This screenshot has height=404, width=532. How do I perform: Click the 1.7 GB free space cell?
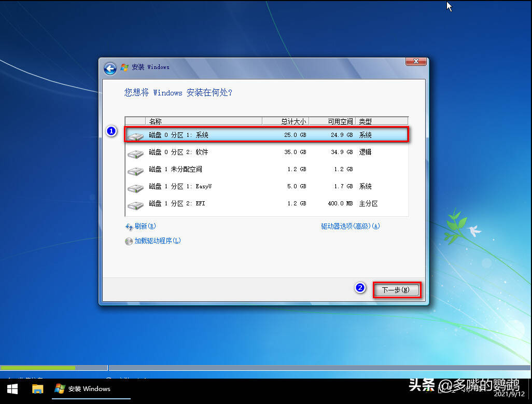(343, 187)
